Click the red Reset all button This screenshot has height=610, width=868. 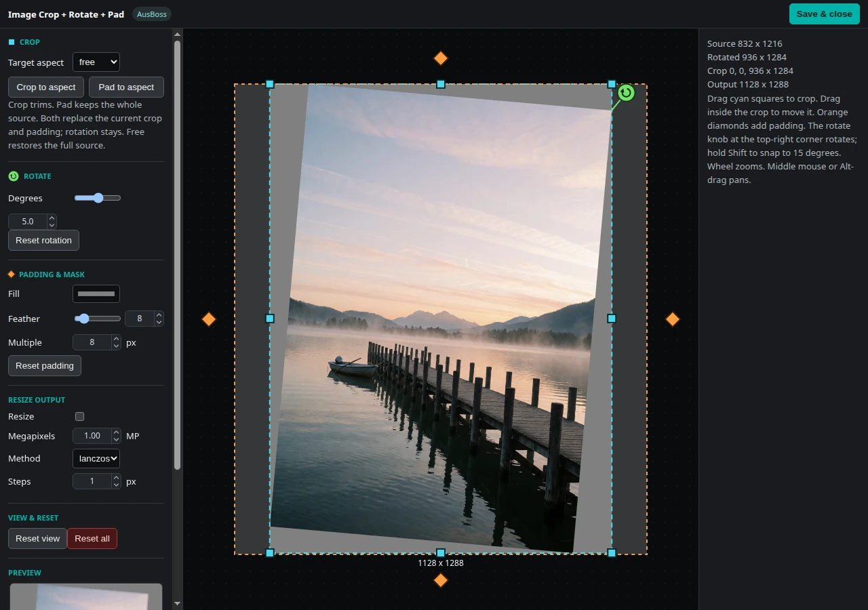pos(92,538)
